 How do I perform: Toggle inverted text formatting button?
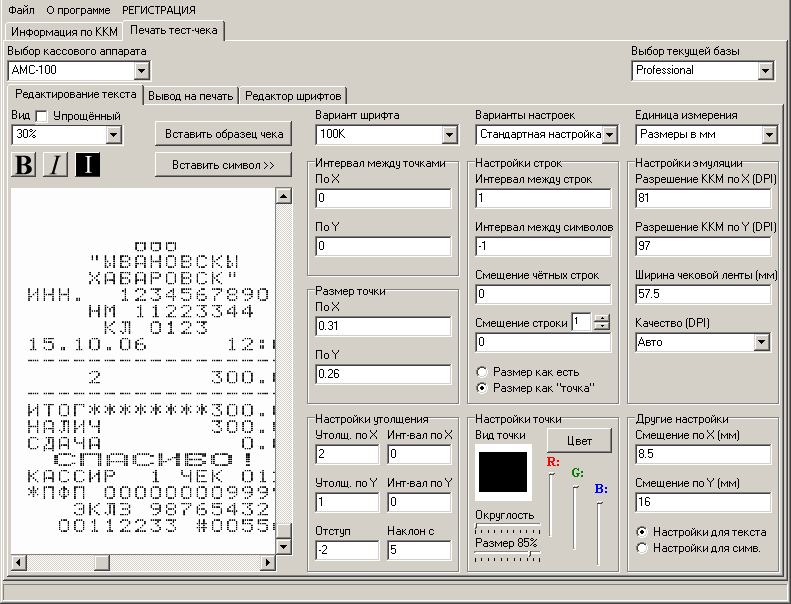(87, 165)
